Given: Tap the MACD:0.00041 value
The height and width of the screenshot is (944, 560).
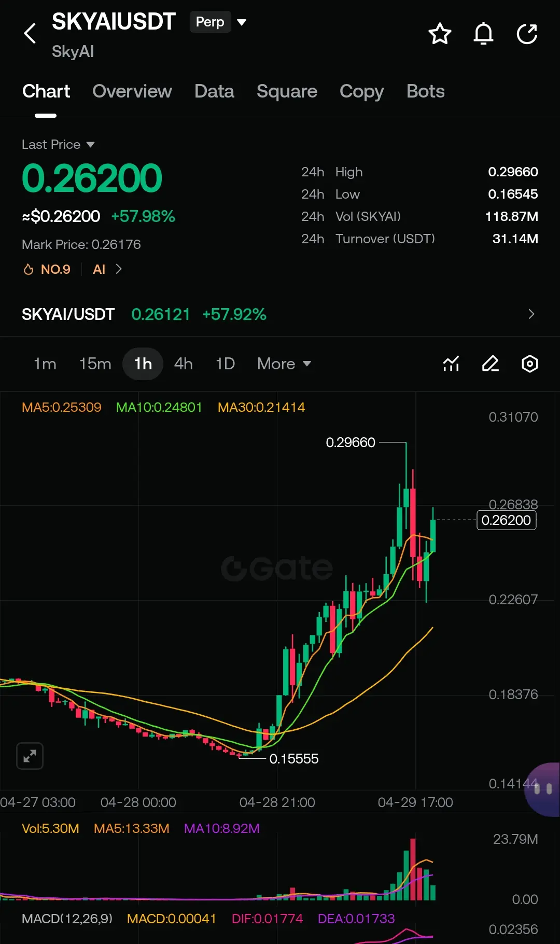Looking at the screenshot, I should point(172,919).
